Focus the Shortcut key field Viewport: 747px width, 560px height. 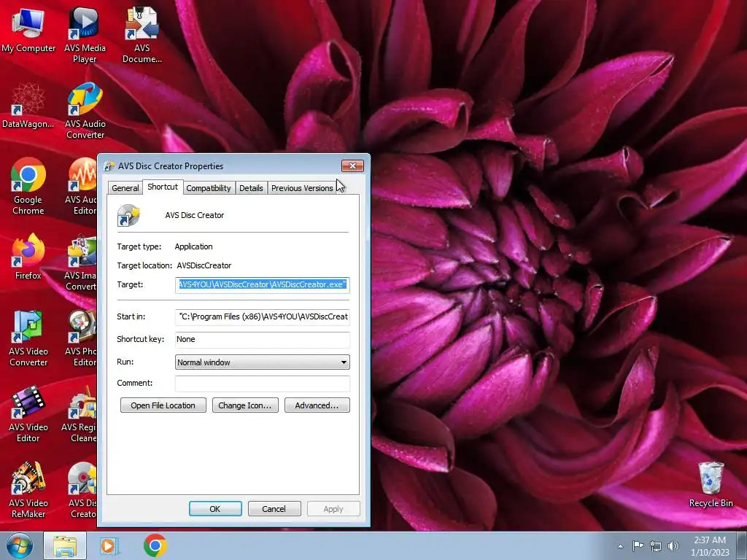pos(263,340)
